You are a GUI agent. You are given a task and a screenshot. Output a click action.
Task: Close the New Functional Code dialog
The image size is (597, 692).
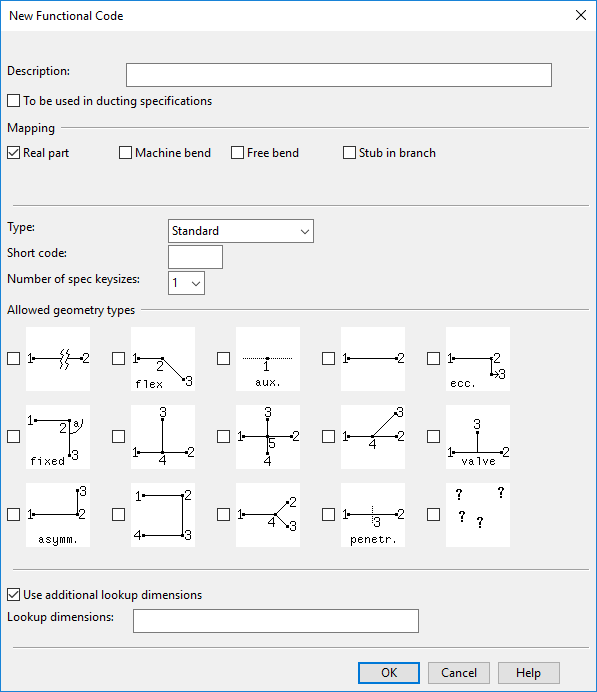(x=581, y=15)
